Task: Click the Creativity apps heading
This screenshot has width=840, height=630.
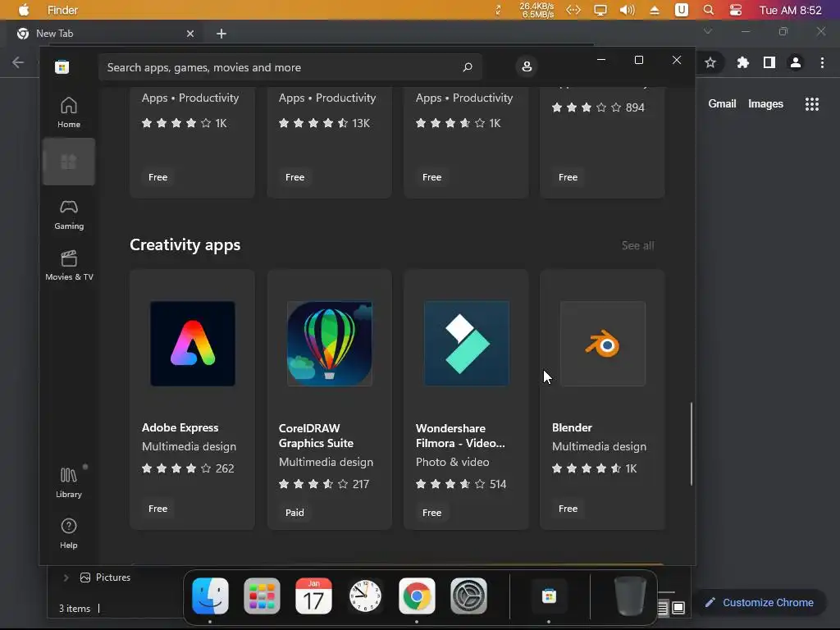Action: tap(185, 244)
